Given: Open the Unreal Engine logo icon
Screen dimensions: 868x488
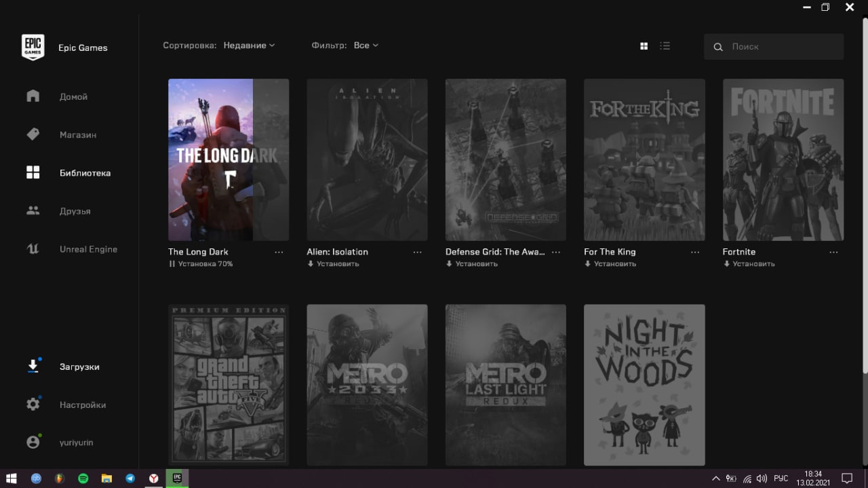Looking at the screenshot, I should (33, 248).
